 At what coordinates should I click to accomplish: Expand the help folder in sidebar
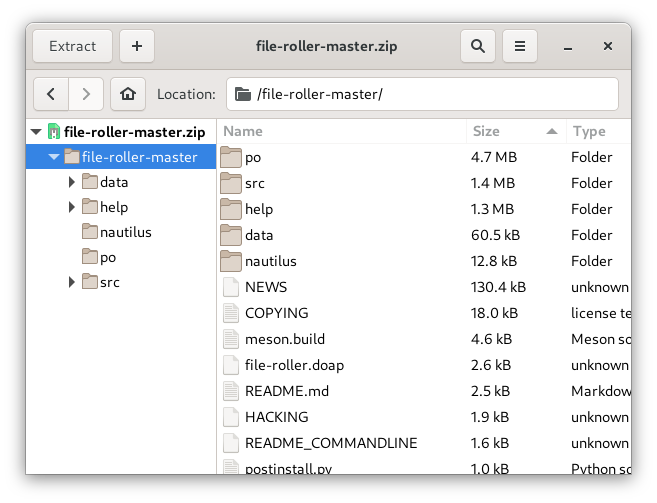tap(72, 207)
